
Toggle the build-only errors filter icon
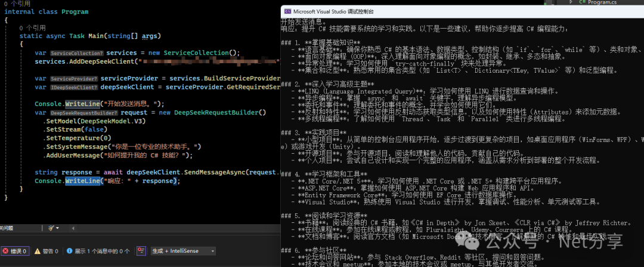coord(142,251)
